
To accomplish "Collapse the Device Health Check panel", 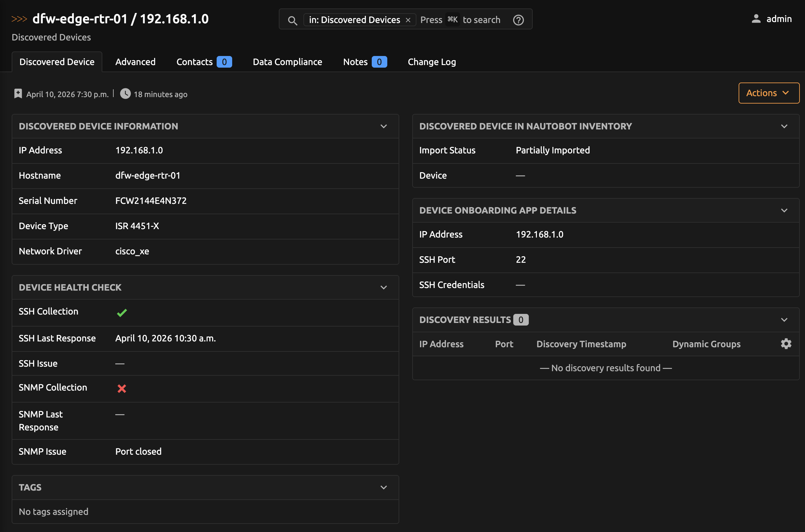I will pos(383,287).
